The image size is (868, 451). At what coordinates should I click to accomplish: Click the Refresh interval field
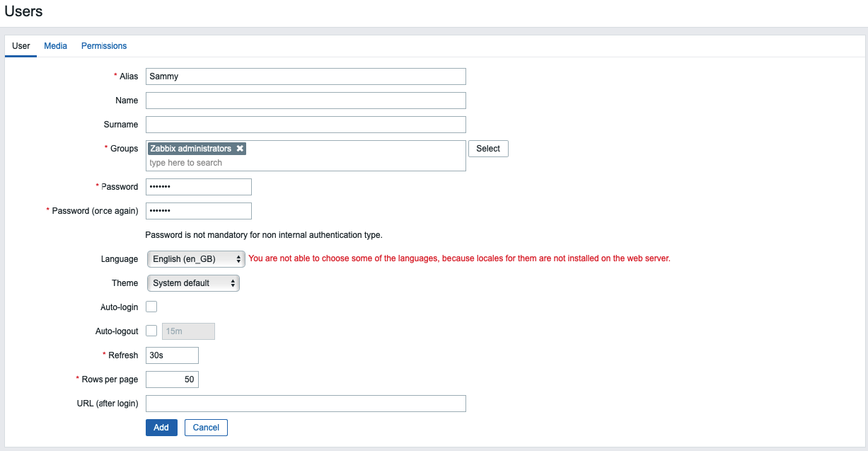(172, 355)
